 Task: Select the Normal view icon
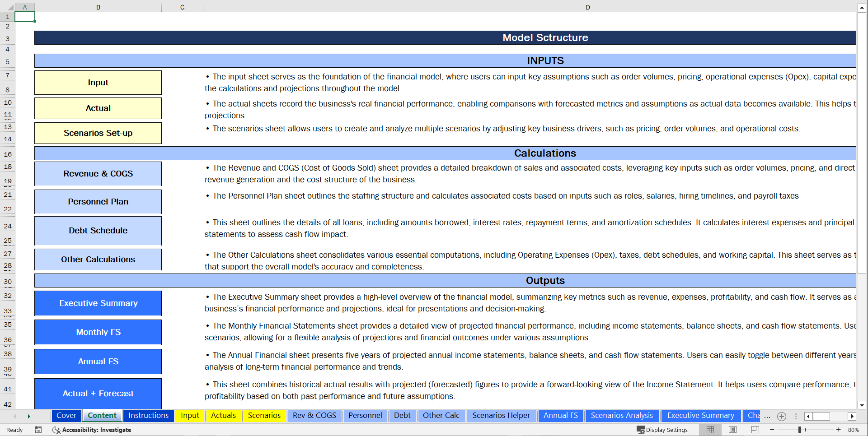pos(710,430)
